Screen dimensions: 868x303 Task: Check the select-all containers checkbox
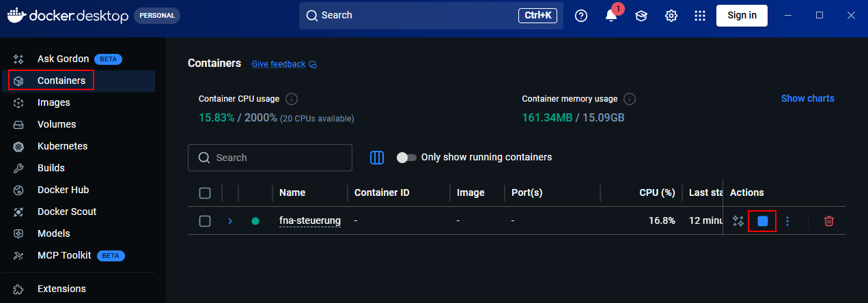coord(205,193)
